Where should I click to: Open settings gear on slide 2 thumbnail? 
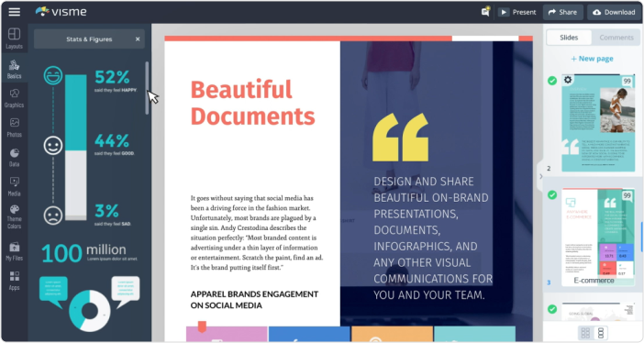click(568, 80)
